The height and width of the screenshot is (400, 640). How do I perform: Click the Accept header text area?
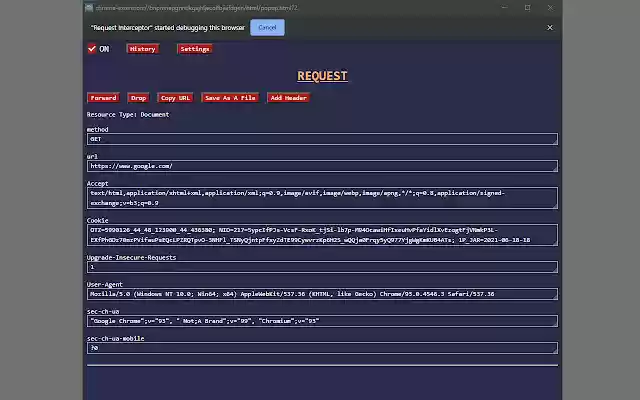(322, 198)
